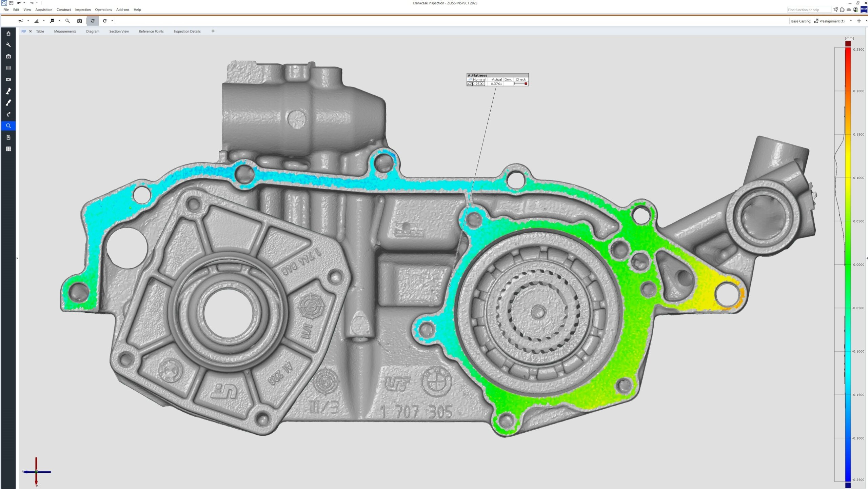Click the dark red top legend swatch
This screenshot has height=489, width=868.
pos(848,43)
